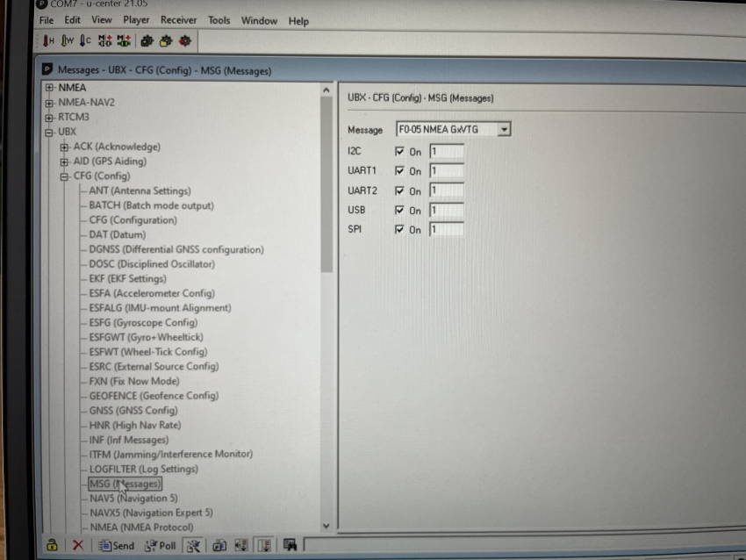
Task: Toggle the SPI On checkbox
Action: 399,229
